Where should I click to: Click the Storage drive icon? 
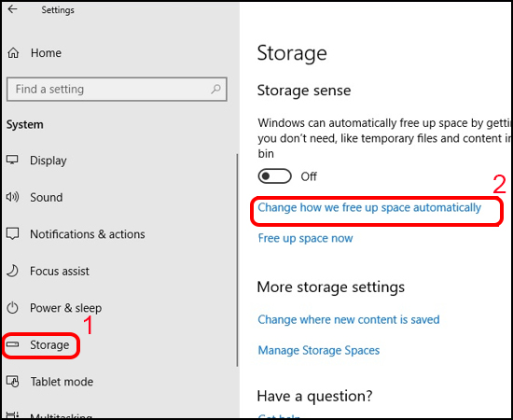(13, 344)
